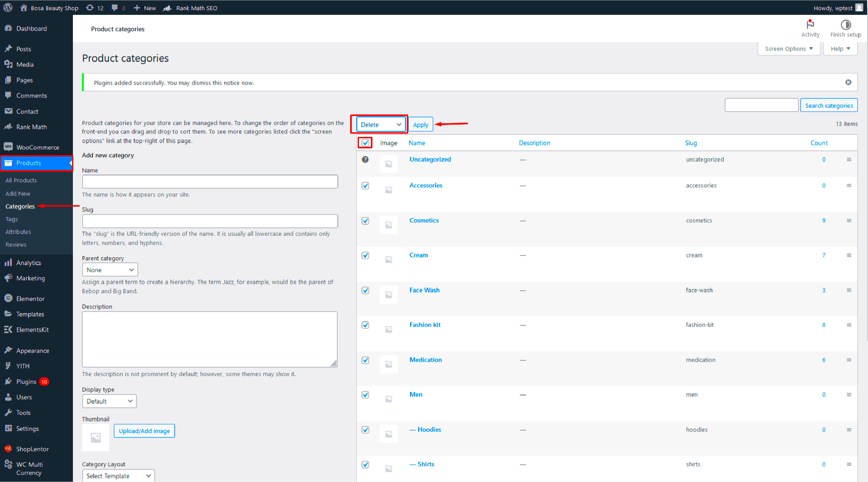Screen dimensions: 868x482
Task: Click the help question icon beside Uncategorized
Action: tap(365, 159)
